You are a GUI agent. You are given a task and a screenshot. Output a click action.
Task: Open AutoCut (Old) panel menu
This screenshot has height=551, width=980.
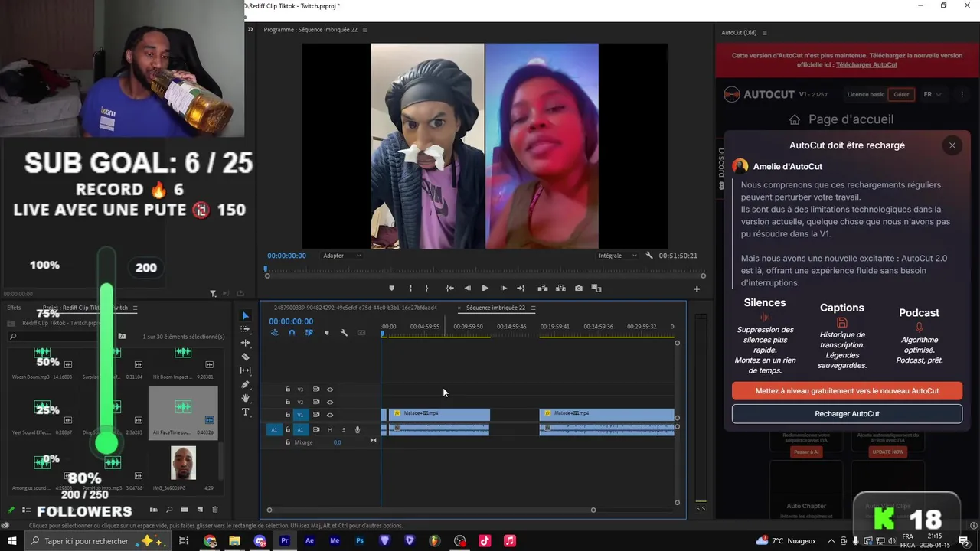coord(764,33)
